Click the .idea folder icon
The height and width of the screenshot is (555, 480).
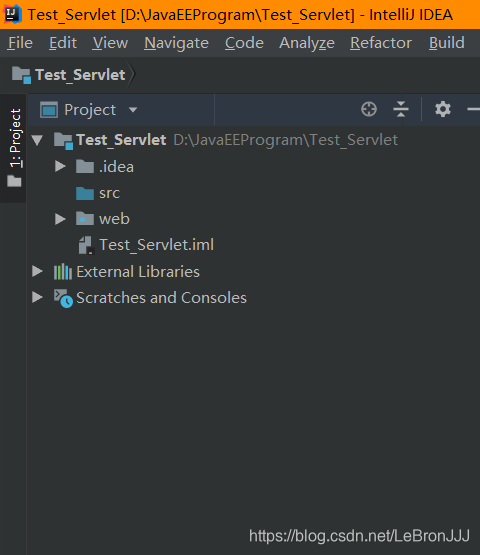pyautogui.click(x=85, y=166)
